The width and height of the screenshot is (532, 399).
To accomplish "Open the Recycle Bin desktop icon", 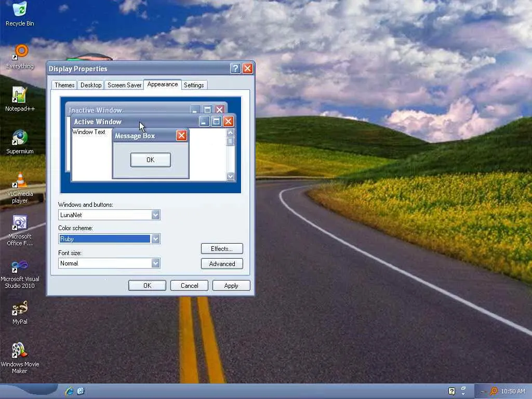I will (20, 14).
